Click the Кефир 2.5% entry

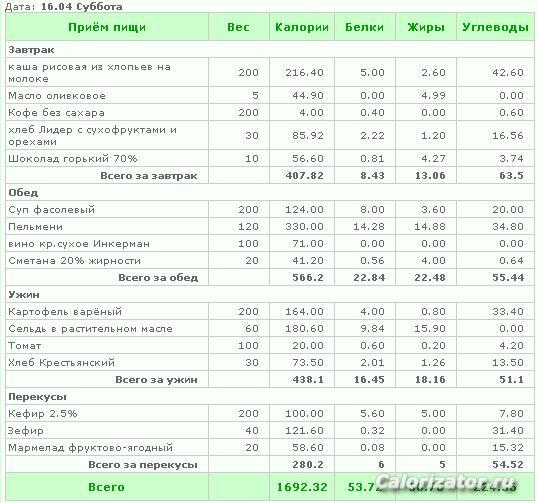pyautogui.click(x=43, y=413)
